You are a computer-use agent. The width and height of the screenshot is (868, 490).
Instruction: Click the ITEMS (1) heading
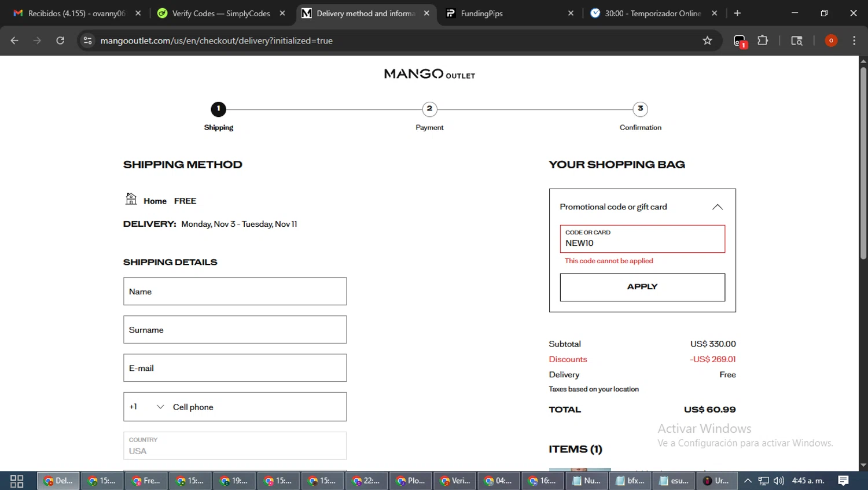point(575,449)
